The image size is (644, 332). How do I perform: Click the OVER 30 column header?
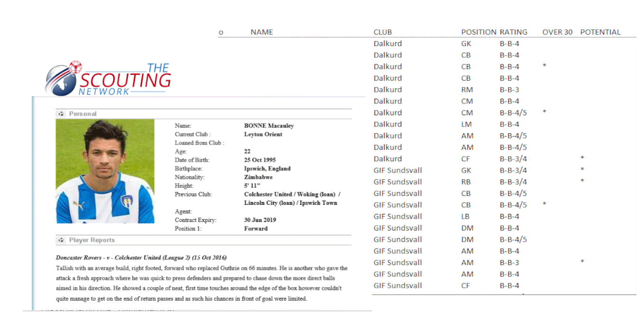[x=558, y=32]
